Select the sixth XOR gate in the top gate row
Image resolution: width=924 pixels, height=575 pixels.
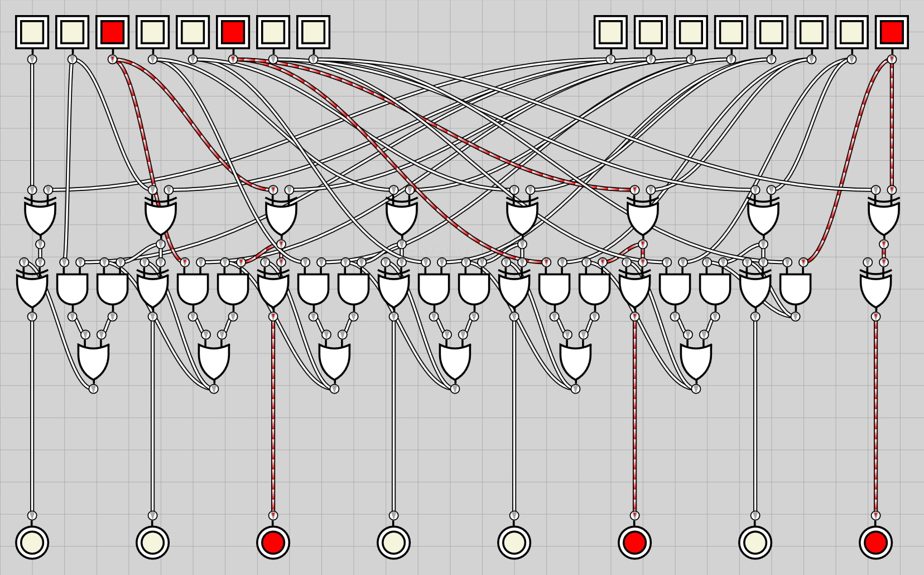click(643, 217)
